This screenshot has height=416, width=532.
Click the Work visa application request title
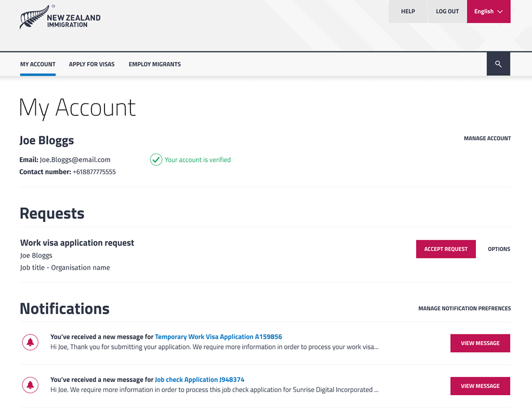77,243
